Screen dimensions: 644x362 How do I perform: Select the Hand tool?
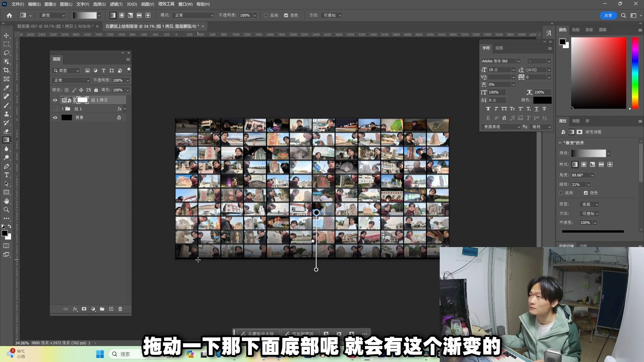(6, 201)
